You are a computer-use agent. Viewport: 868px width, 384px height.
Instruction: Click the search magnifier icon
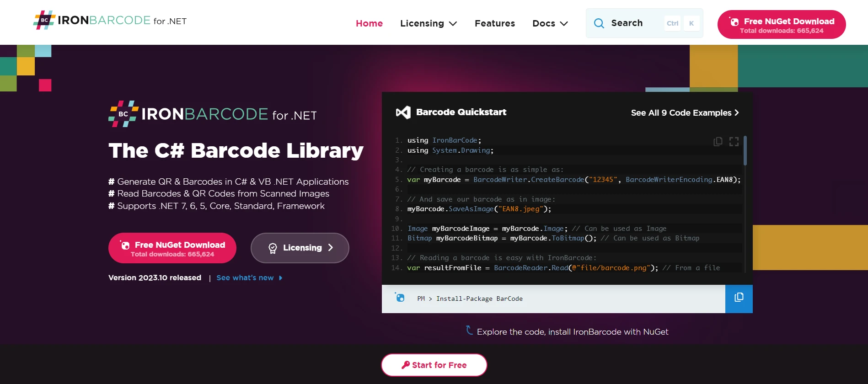tap(599, 23)
